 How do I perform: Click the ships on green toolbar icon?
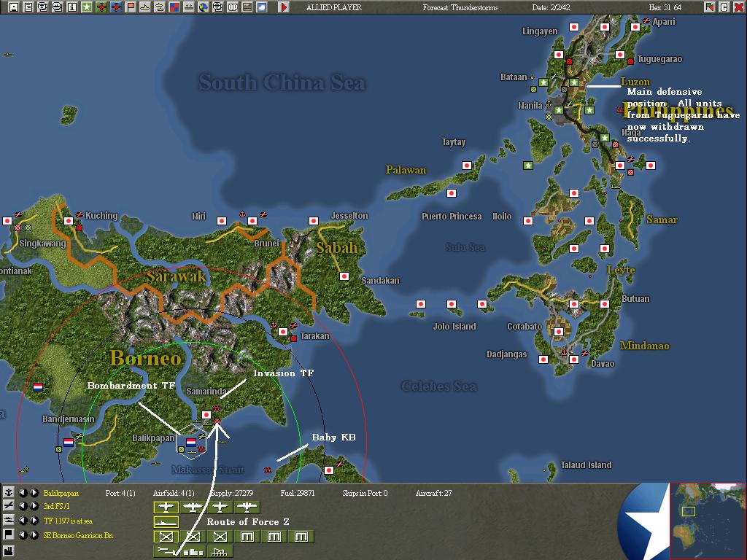[189, 7]
